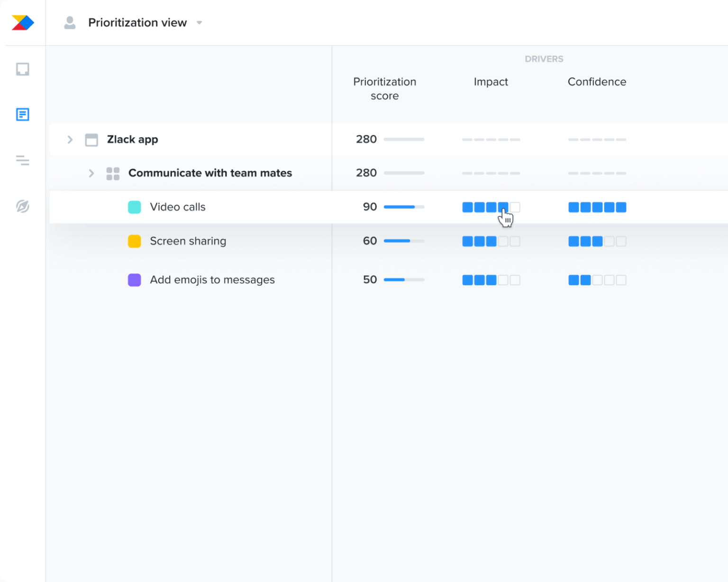Viewport: 728px width, 582px height.
Task: Click the Confidence column heading
Action: (x=597, y=81)
